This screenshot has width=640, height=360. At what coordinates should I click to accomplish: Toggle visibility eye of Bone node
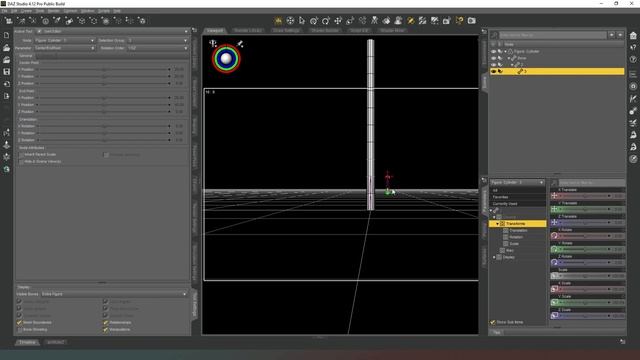(x=493, y=58)
